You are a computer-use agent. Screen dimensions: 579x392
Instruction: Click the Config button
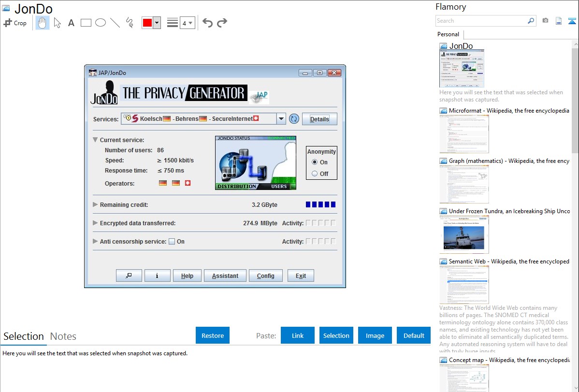pyautogui.click(x=265, y=276)
